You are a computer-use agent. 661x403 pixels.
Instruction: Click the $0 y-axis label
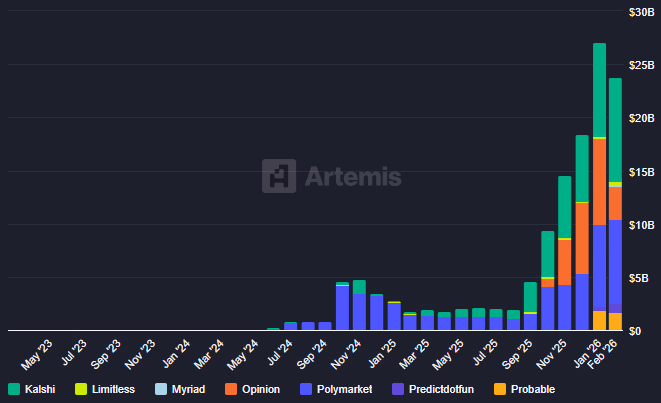tap(635, 331)
